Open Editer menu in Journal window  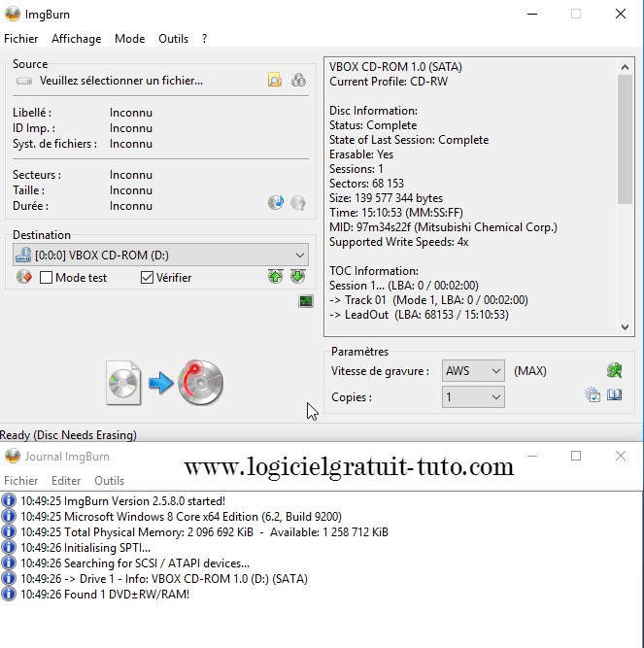click(66, 481)
